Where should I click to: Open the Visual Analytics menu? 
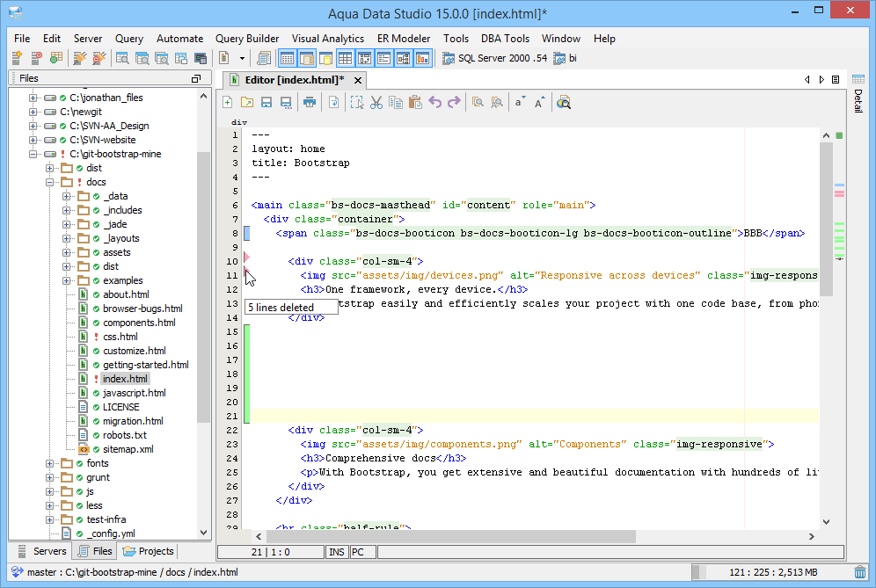328,39
